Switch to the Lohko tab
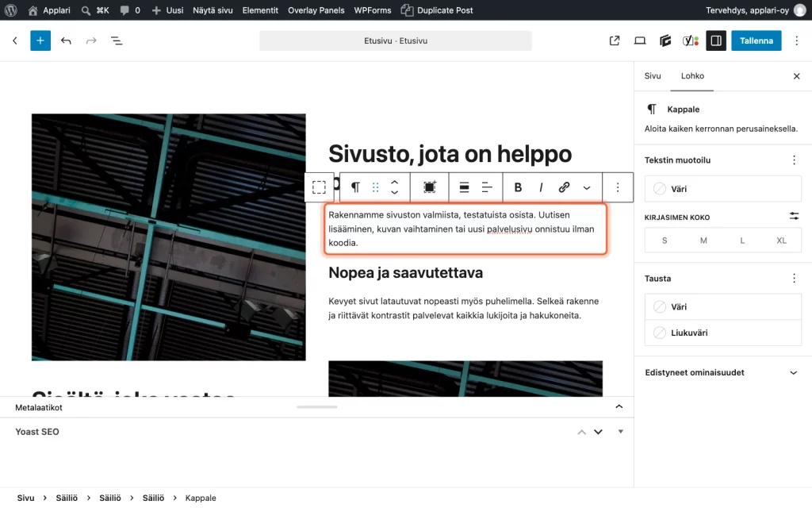Image resolution: width=812 pixels, height=508 pixels. [692, 75]
